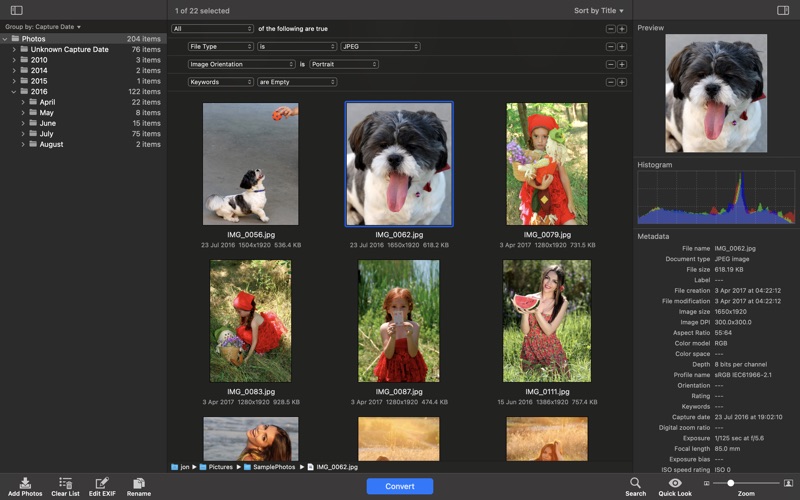This screenshot has width=800, height=500.
Task: Select the May folder row
Action: (x=83, y=113)
